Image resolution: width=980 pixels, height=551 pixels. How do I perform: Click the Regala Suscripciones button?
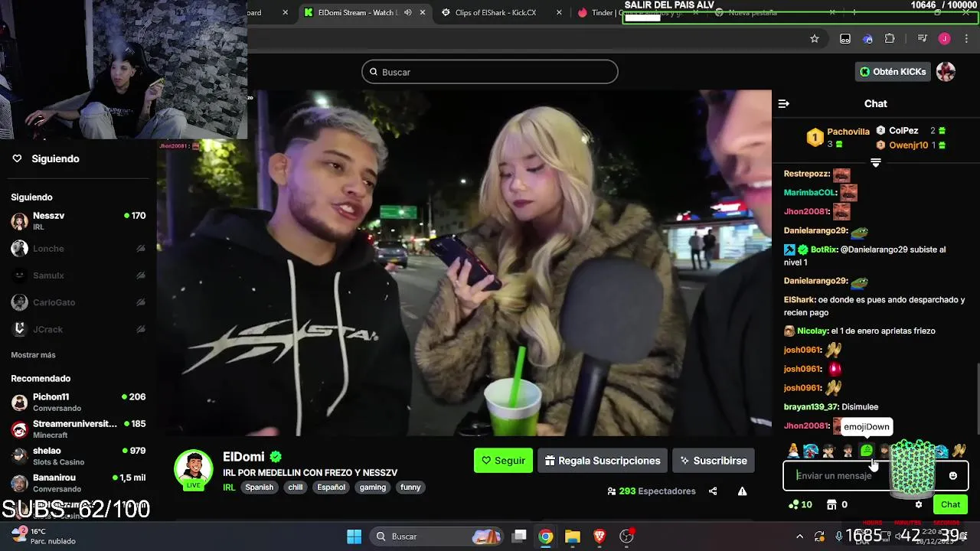[603, 461]
